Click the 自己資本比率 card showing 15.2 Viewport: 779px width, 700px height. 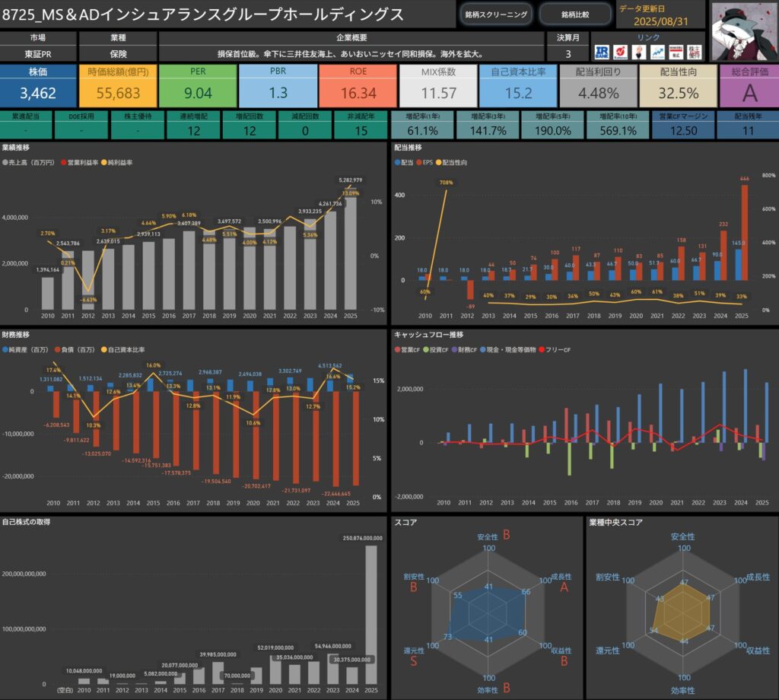point(518,85)
